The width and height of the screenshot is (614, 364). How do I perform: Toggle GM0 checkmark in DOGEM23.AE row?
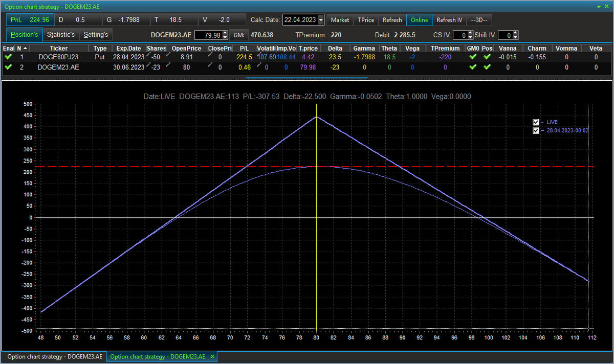pyautogui.click(x=473, y=67)
